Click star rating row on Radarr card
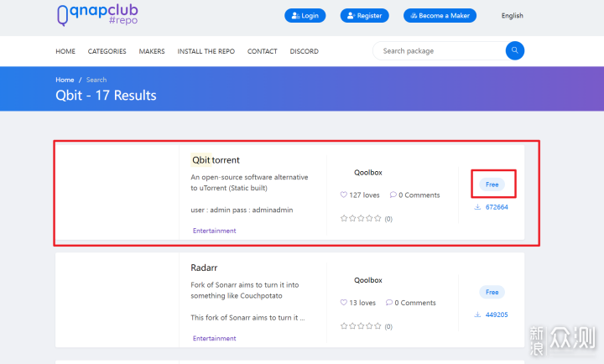Viewport: 604px width, 364px height. [361, 326]
